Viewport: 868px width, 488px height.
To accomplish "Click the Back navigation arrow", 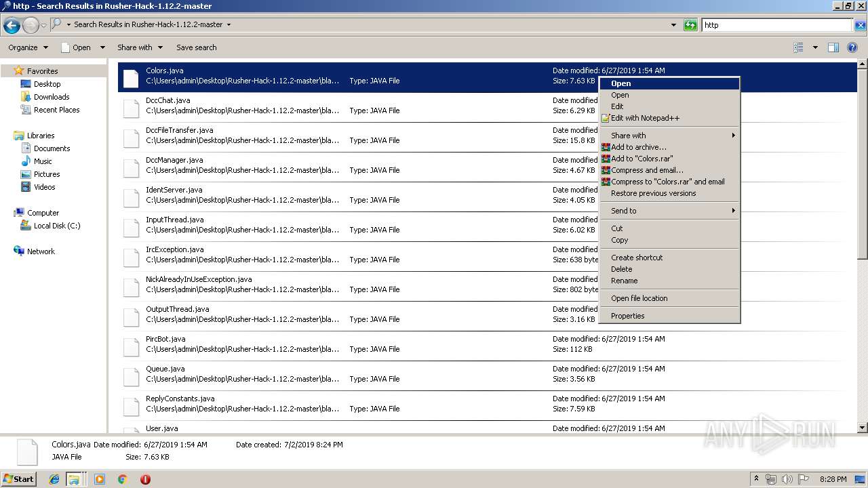I will (x=12, y=26).
